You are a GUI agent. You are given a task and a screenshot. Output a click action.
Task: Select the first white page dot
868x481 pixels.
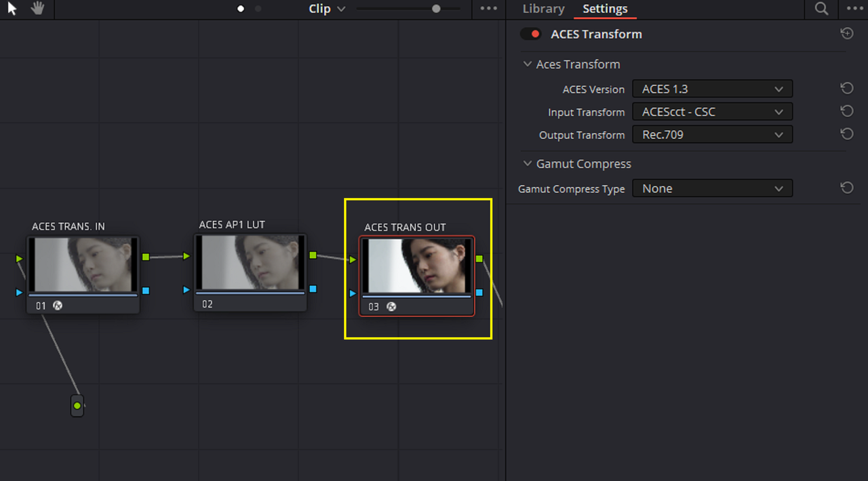241,9
